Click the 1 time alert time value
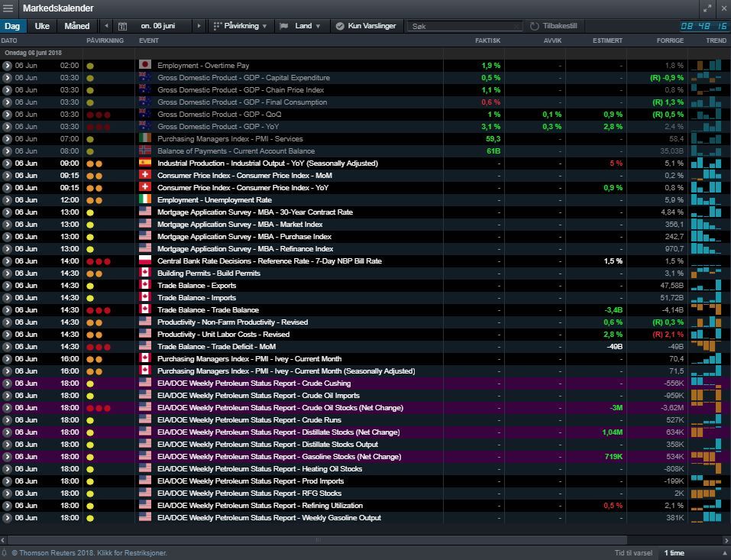Viewport: 731px width, 560px height. [x=674, y=553]
